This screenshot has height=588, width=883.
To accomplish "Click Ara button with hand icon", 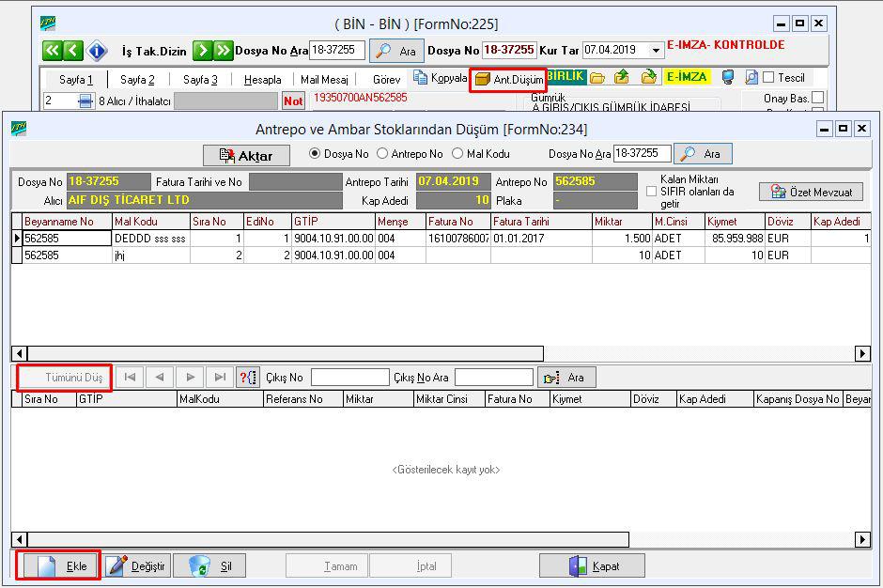I will (x=565, y=378).
